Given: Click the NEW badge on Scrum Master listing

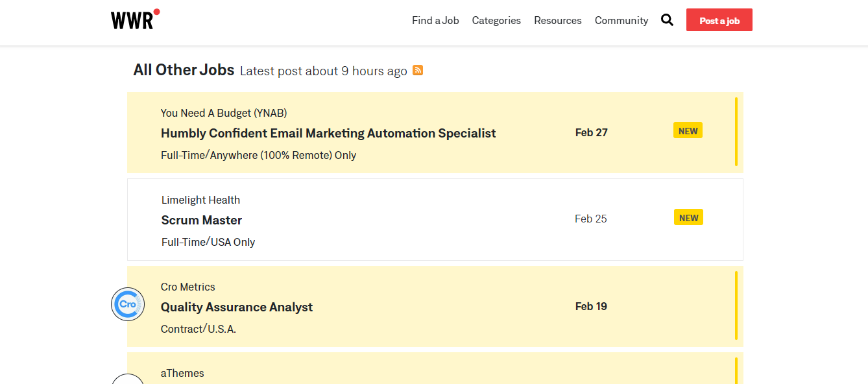Looking at the screenshot, I should click(688, 218).
